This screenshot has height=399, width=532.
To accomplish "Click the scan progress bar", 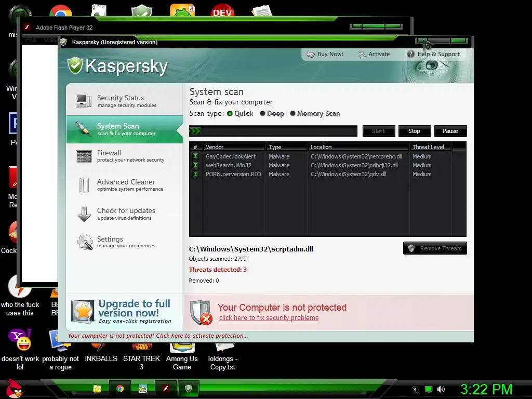I will pyautogui.click(x=273, y=131).
